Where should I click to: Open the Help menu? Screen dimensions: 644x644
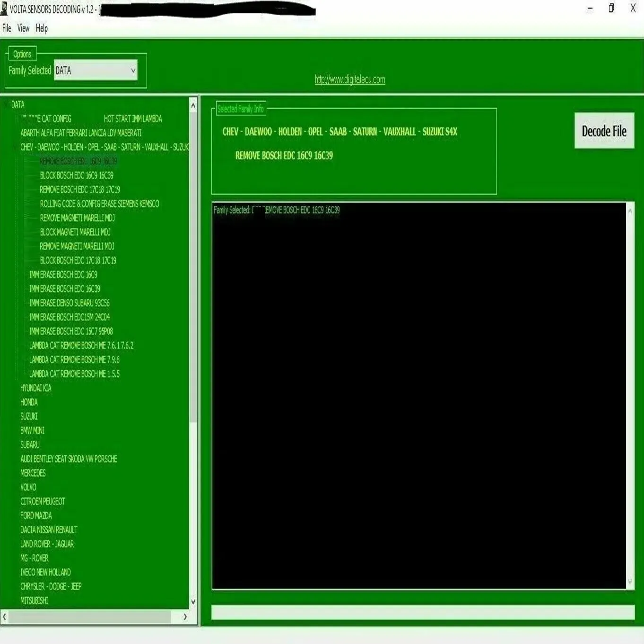(42, 28)
